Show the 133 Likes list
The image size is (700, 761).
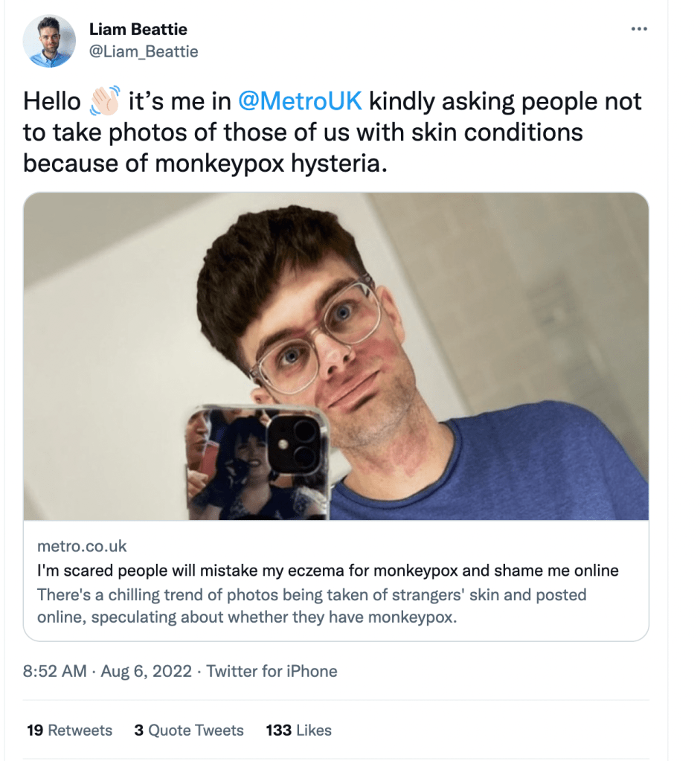point(298,730)
